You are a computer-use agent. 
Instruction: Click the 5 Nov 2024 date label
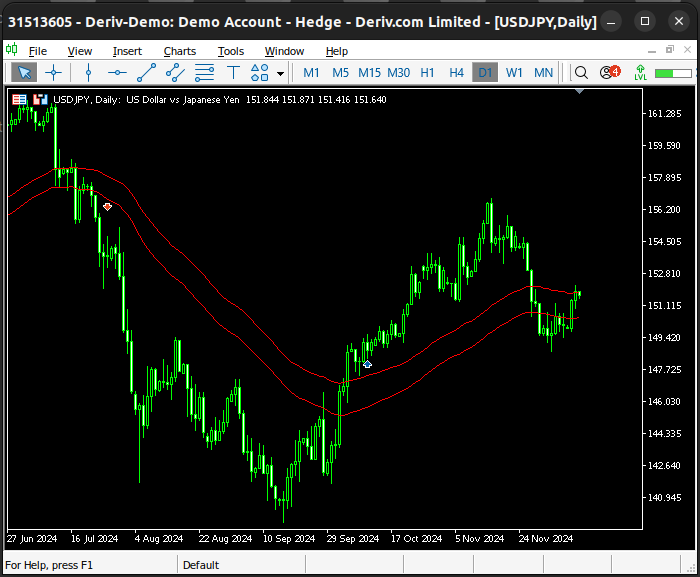click(x=479, y=539)
